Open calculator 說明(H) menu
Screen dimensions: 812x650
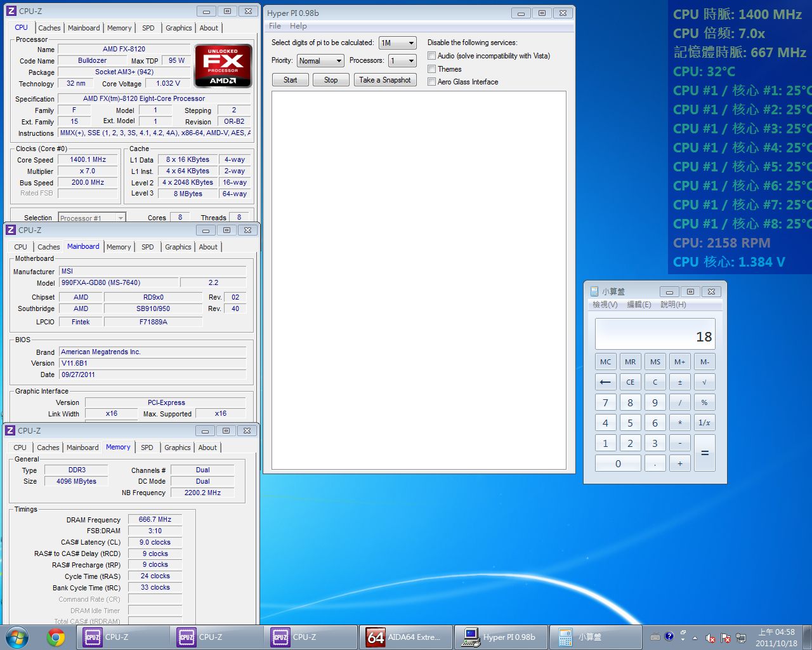tap(673, 305)
